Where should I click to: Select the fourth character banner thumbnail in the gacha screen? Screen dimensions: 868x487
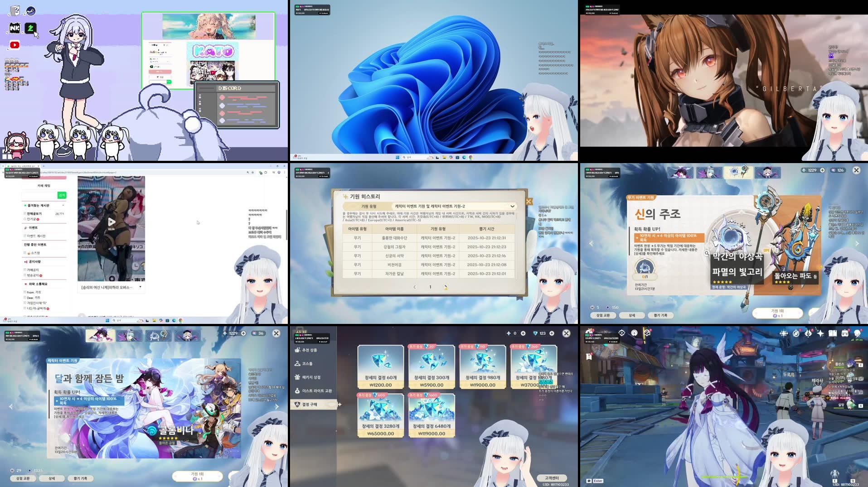(768, 172)
